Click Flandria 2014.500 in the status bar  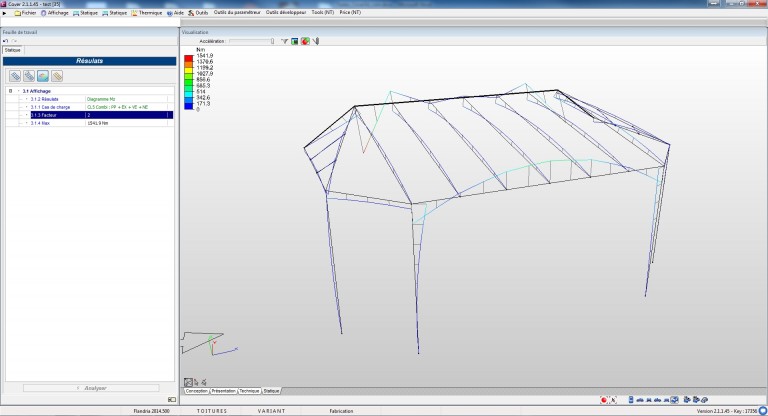pos(151,411)
